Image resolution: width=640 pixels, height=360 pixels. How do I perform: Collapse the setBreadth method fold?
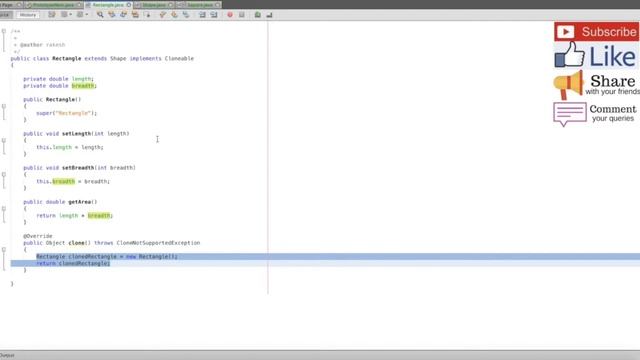(x=4, y=174)
